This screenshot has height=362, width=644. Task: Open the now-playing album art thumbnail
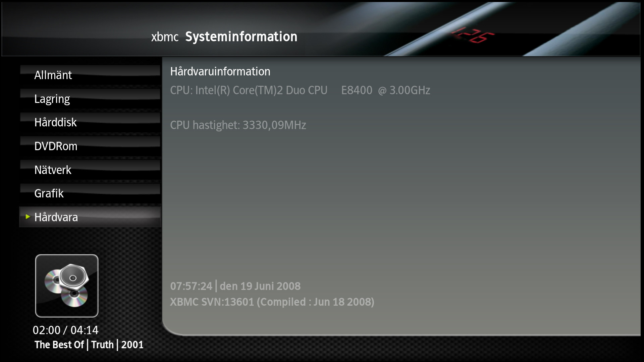67,286
